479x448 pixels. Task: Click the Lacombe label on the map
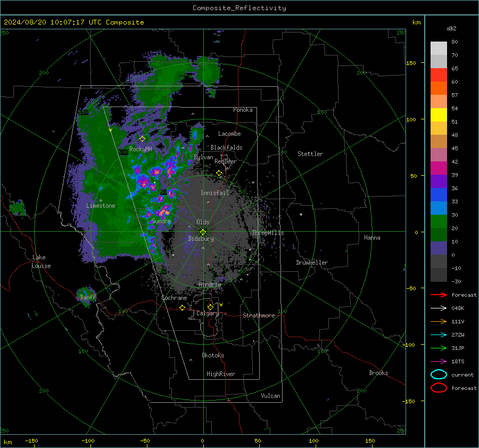[x=229, y=134]
